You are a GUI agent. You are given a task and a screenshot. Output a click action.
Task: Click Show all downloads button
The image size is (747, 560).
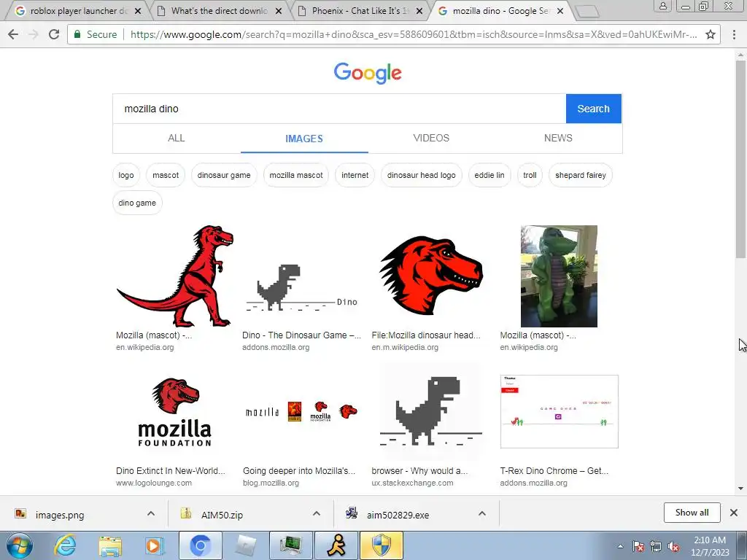click(692, 513)
